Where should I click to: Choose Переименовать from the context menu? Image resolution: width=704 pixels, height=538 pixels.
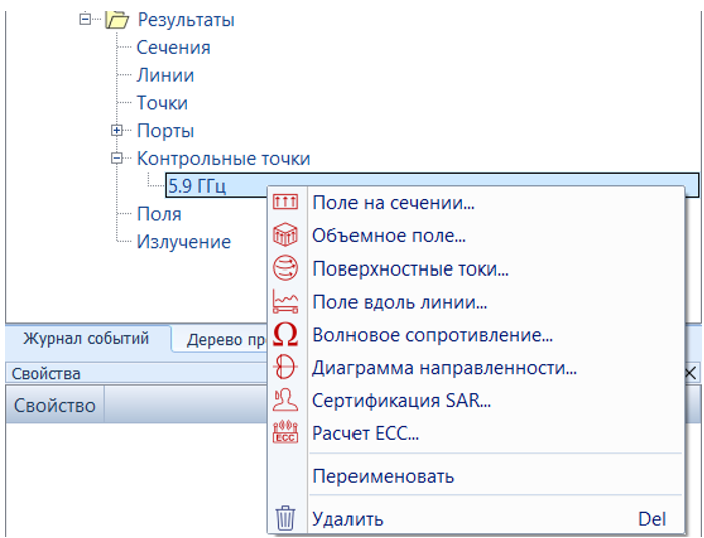(x=383, y=476)
